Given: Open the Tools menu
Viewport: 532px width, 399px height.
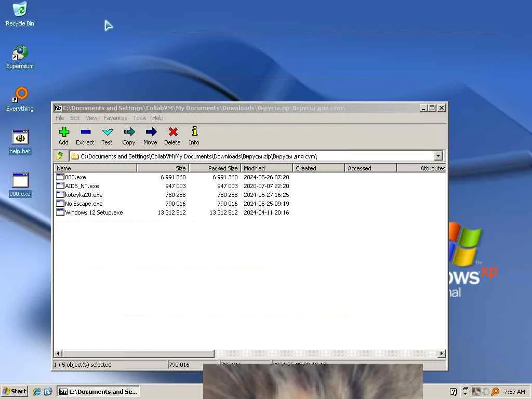Looking at the screenshot, I should click(139, 118).
